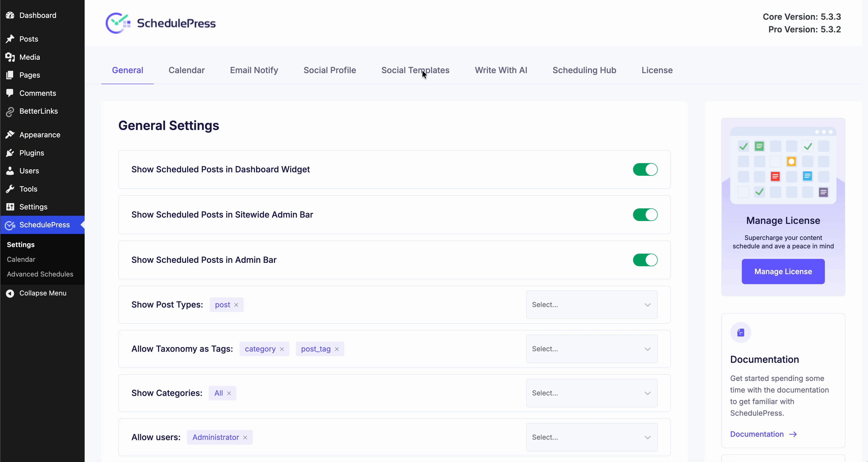Switch to the Calendar tab

186,70
